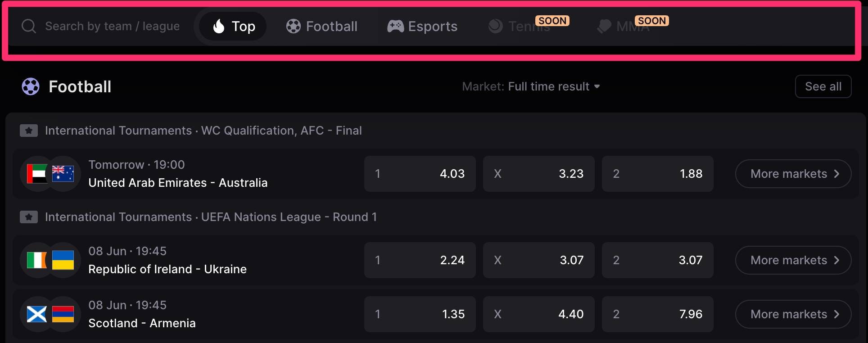The height and width of the screenshot is (343, 868).
Task: Select draw odds 4.40 for Scotland - Armenia
Action: [539, 314]
